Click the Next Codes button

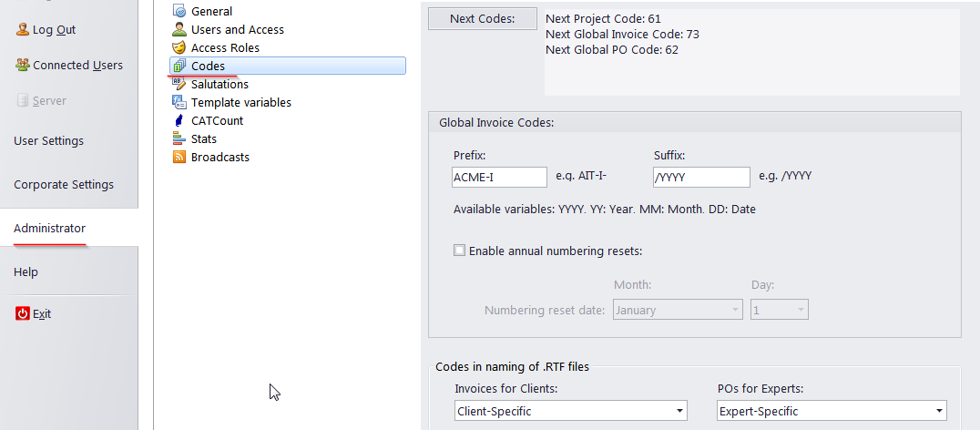click(x=483, y=19)
